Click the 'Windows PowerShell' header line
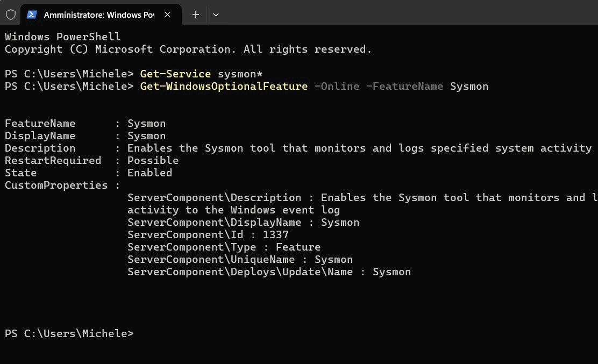 point(62,37)
